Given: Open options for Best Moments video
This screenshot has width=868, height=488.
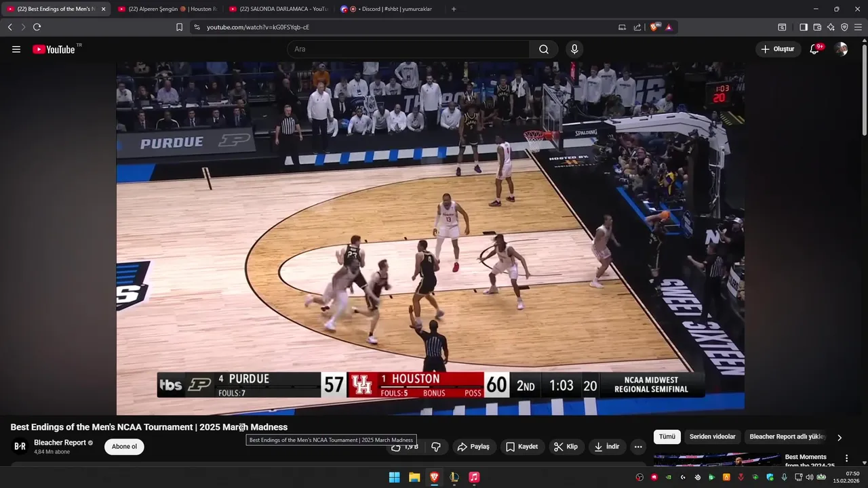Looking at the screenshot, I should point(846,459).
